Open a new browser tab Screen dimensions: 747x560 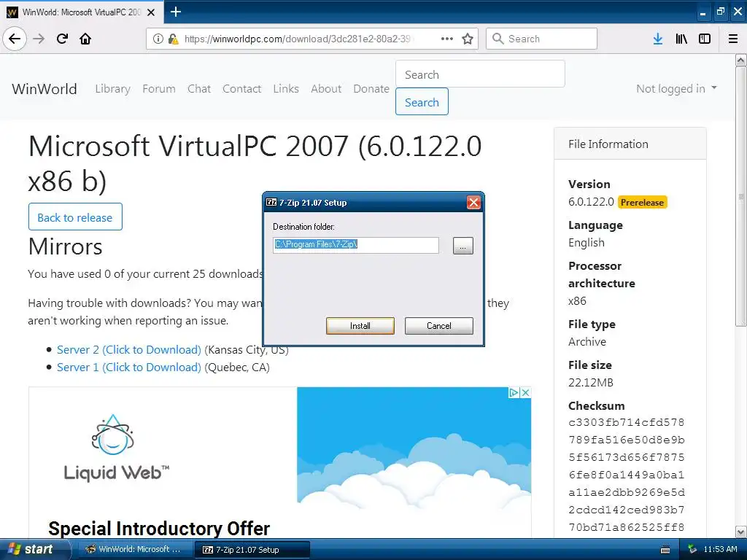pos(175,12)
